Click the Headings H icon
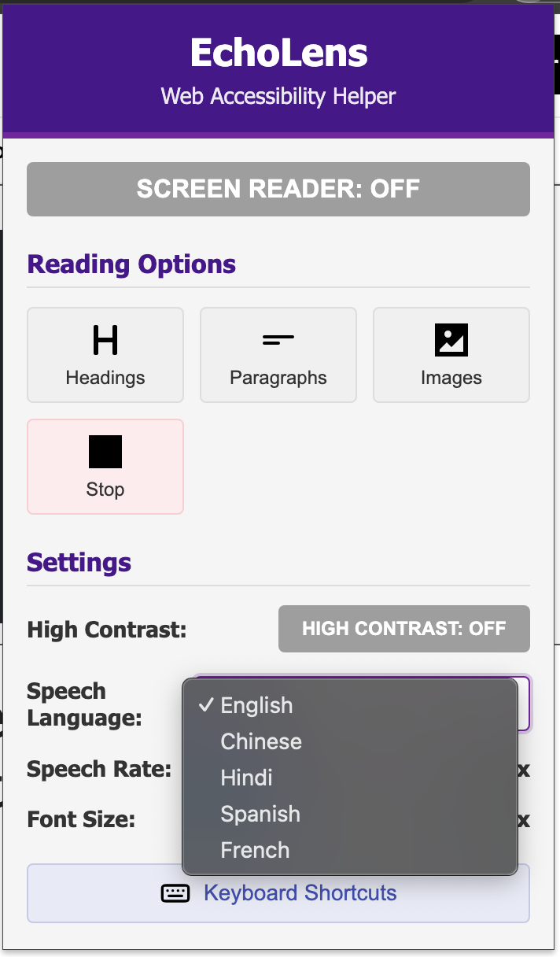 pos(105,341)
